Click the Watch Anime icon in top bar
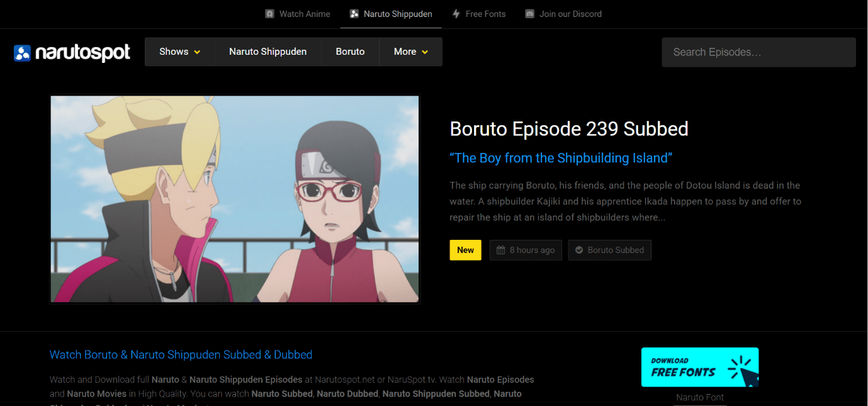Screen dimensions: 868x406 point(269,14)
